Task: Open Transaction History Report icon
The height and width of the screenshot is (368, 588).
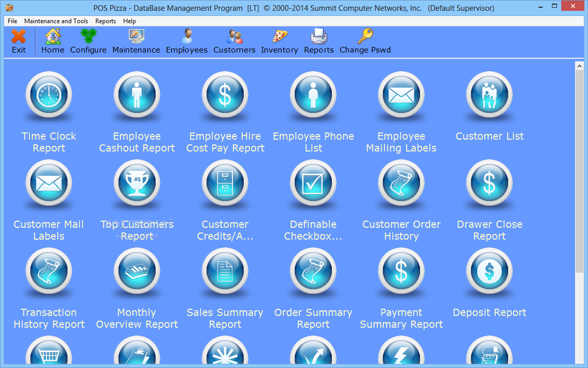Action: (49, 271)
